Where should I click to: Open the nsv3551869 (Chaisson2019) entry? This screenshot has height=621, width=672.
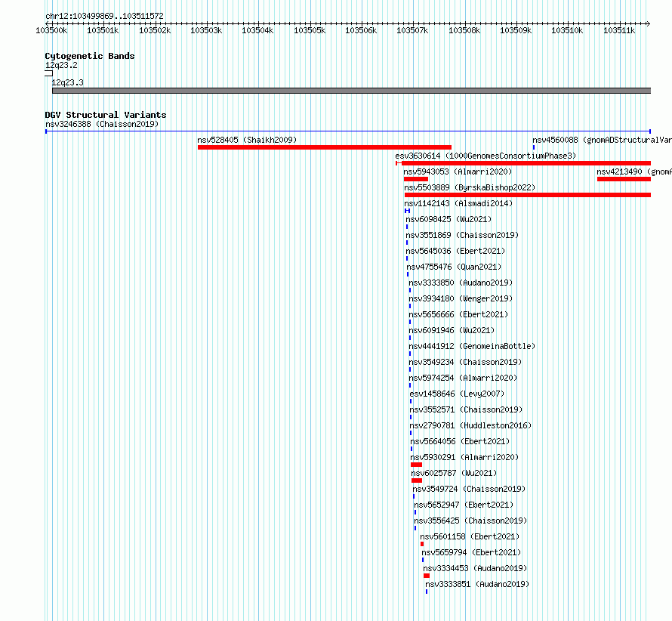tap(462, 235)
